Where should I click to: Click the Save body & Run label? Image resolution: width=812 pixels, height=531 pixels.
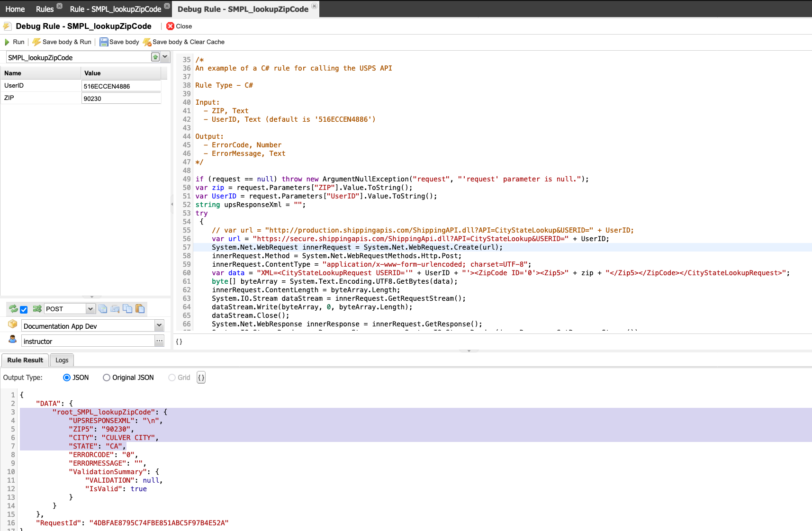click(67, 42)
